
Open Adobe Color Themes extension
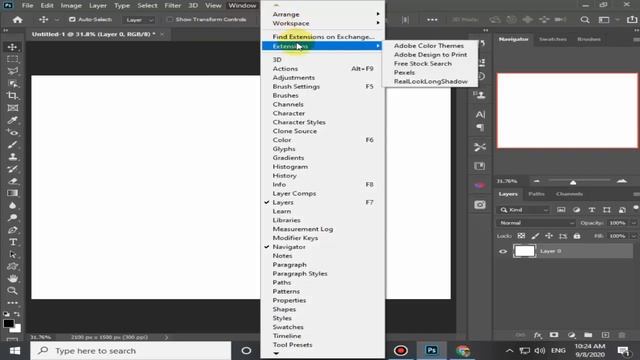point(430,46)
